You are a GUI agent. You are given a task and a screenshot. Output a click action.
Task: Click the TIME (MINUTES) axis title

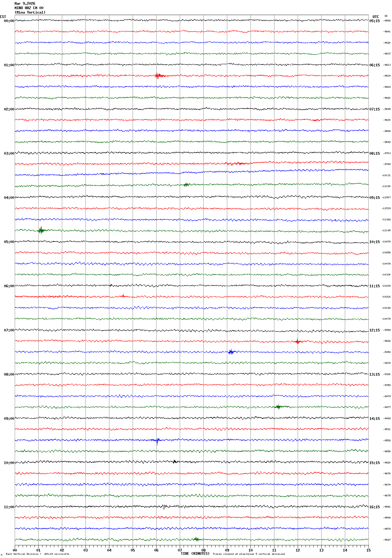[x=195, y=554]
